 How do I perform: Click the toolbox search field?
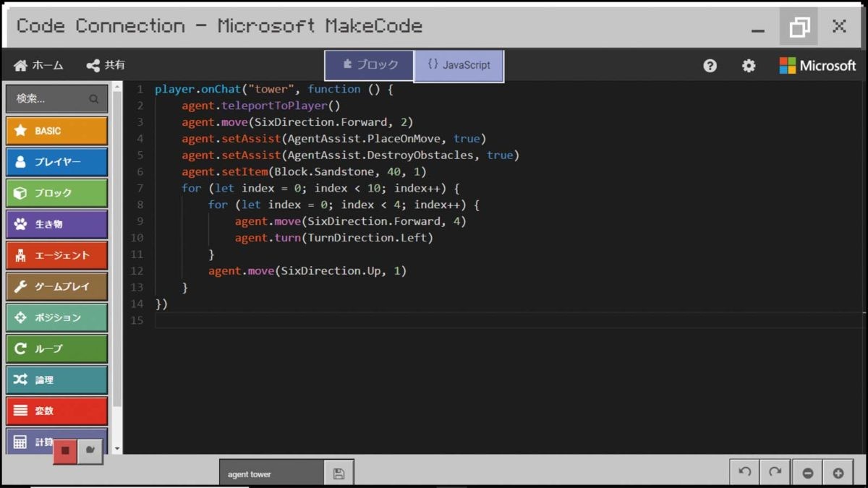[x=51, y=99]
